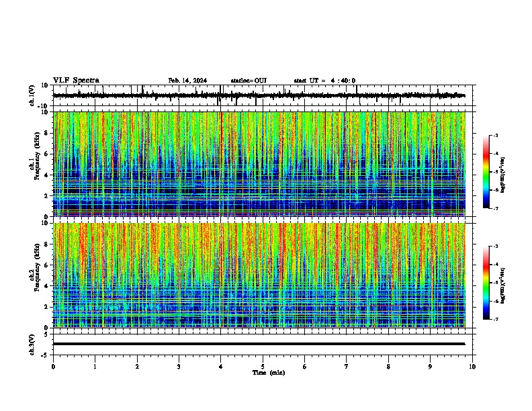Click the "5" tick on ch.3(V) axis

point(47,334)
